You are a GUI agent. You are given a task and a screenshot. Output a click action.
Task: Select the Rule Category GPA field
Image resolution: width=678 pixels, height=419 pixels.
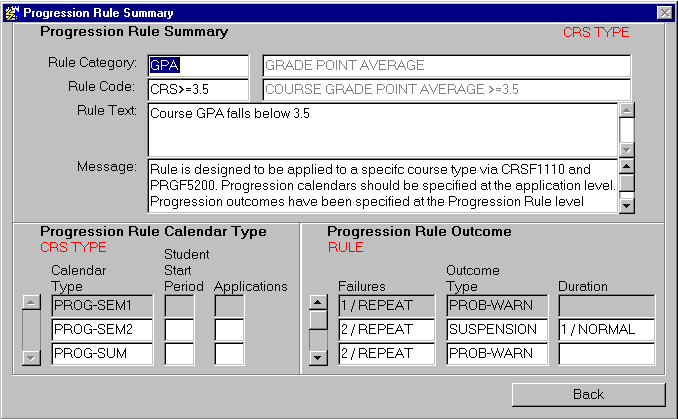197,66
